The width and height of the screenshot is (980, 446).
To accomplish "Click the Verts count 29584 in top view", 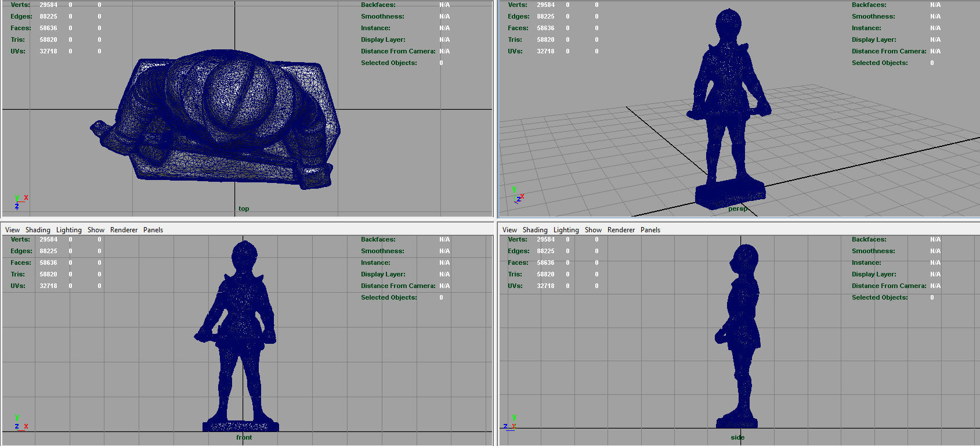I will [48, 5].
